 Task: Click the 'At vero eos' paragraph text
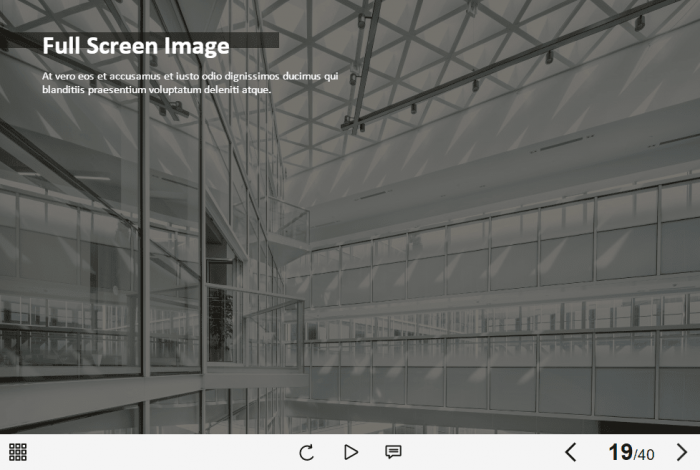pyautogui.click(x=190, y=76)
